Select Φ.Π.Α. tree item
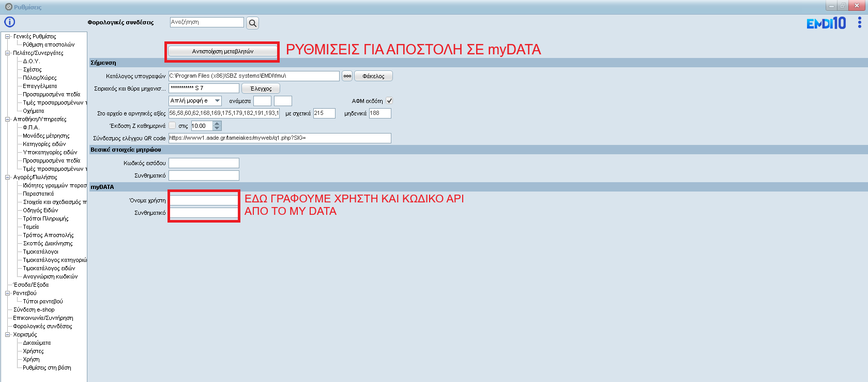The width and height of the screenshot is (868, 382). tap(31, 127)
